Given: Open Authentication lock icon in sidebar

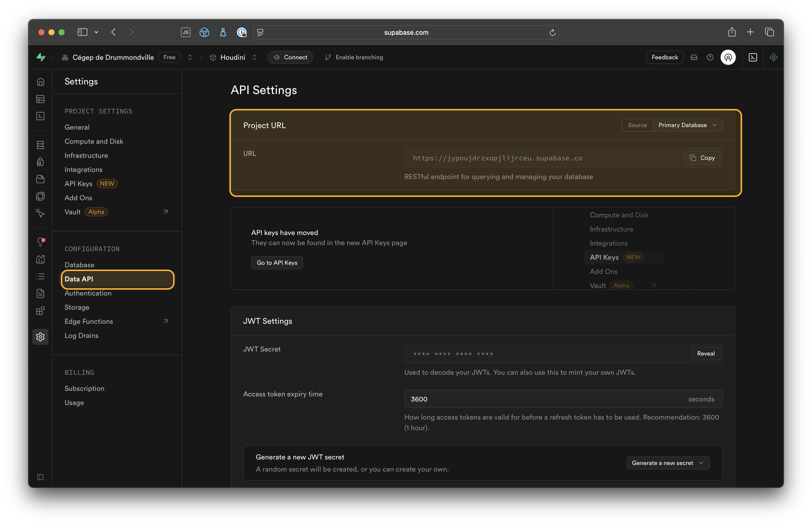Looking at the screenshot, I should pos(40,162).
